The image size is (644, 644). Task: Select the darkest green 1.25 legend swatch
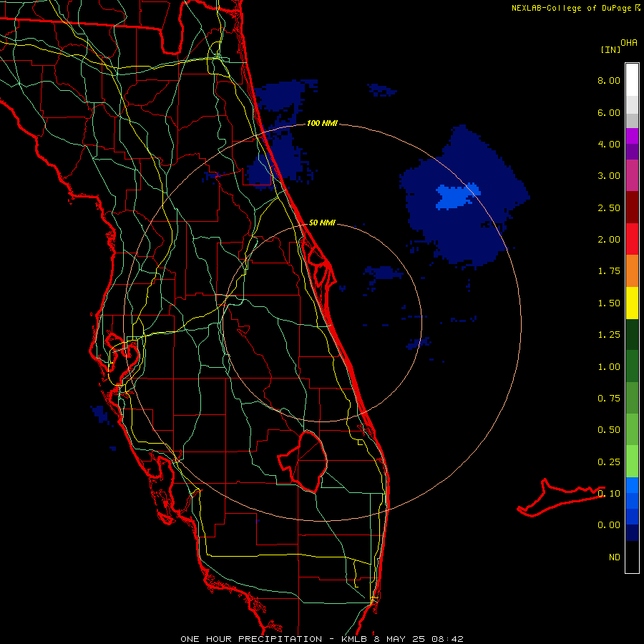click(x=632, y=334)
